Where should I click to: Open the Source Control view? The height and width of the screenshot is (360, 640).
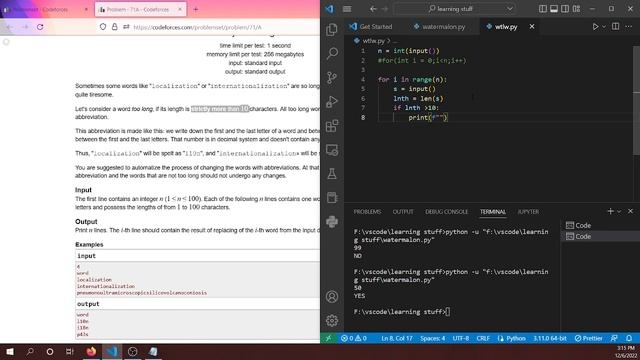click(x=332, y=77)
